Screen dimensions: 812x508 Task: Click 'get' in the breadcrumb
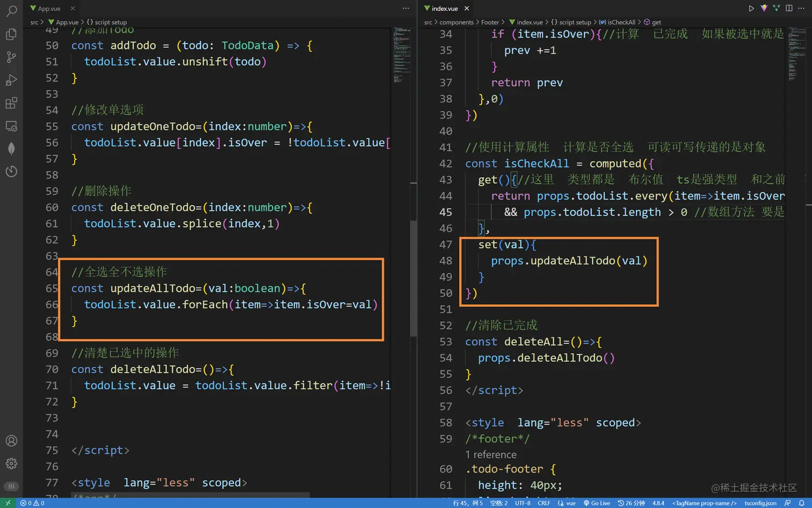click(656, 22)
